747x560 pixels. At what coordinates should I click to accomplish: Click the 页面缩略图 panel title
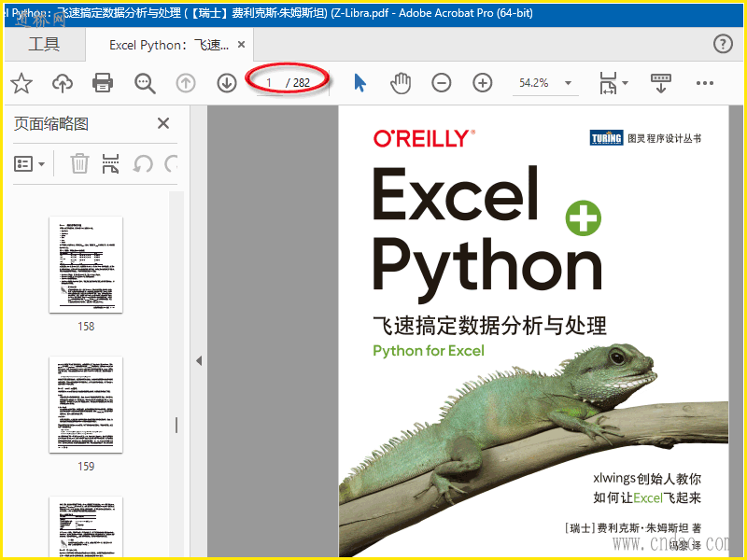point(51,124)
